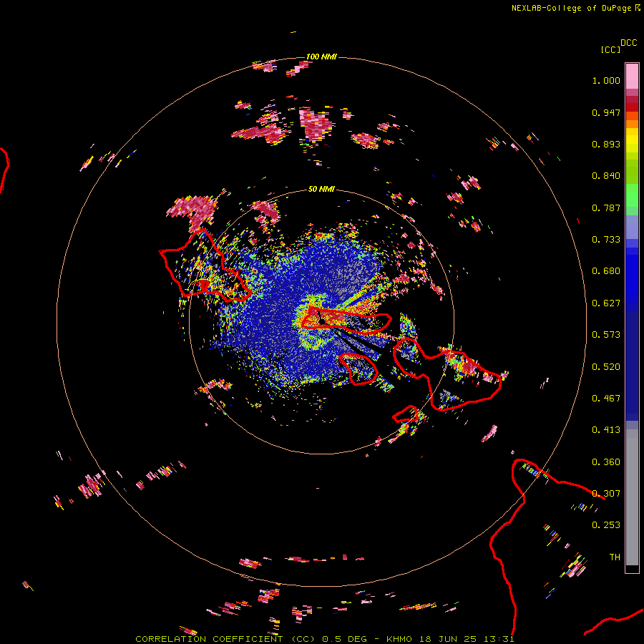Click the 0.573 scale value

(x=606, y=335)
